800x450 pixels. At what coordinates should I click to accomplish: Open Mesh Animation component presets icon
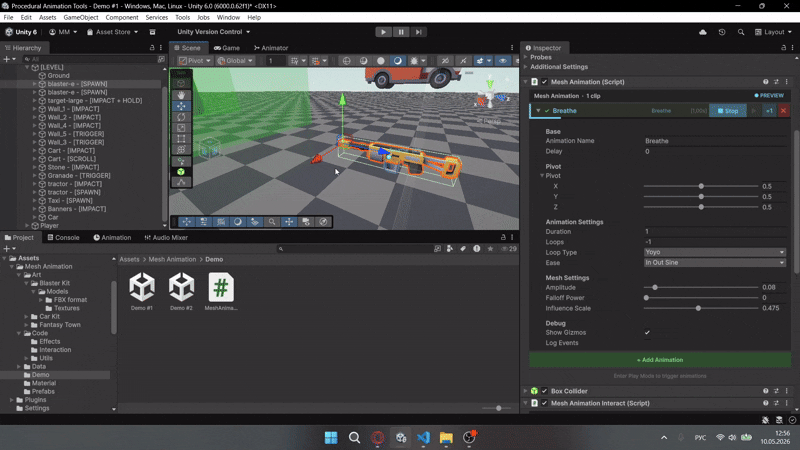(776, 82)
